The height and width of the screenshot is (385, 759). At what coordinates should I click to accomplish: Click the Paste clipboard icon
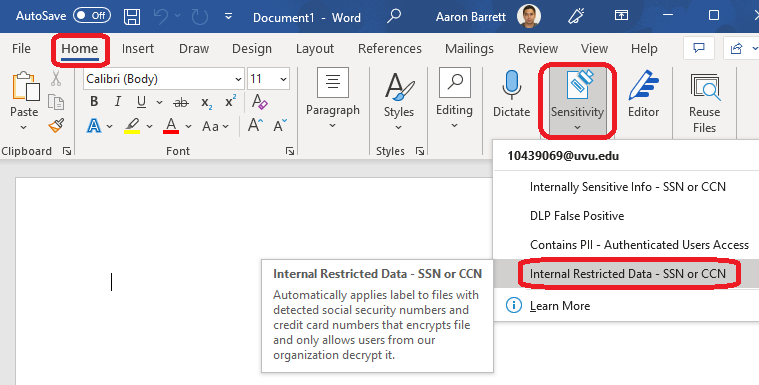[x=25, y=86]
